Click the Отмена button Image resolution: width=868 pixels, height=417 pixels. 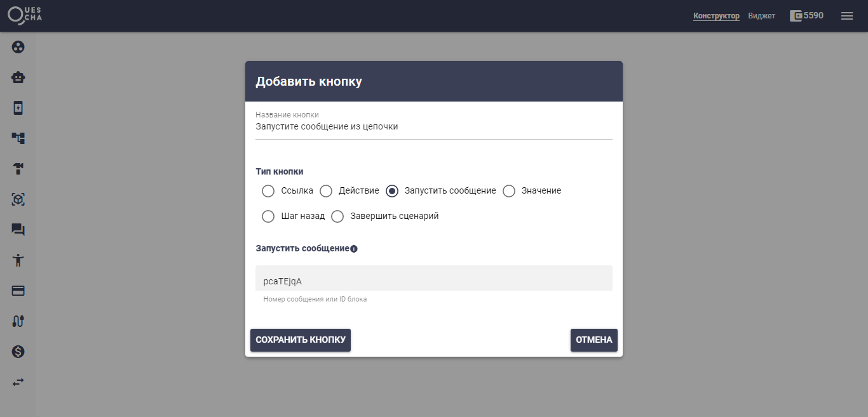(593, 340)
